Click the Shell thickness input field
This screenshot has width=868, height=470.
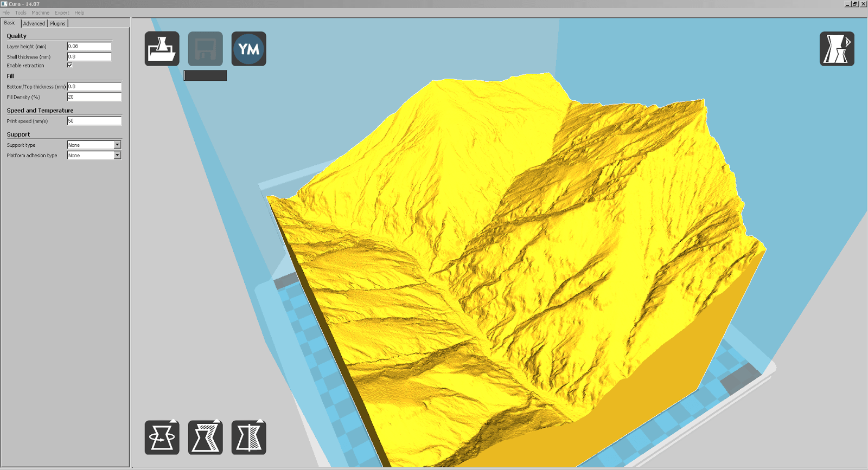[89, 56]
